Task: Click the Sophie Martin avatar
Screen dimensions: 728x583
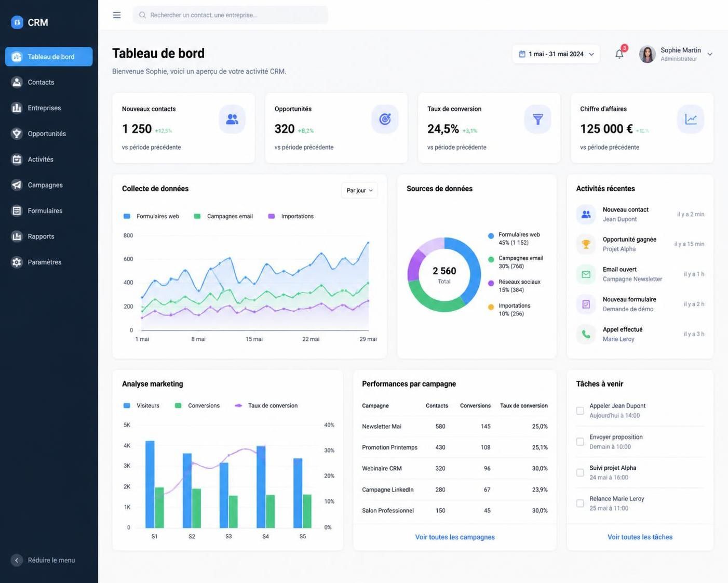Action: 647,54
